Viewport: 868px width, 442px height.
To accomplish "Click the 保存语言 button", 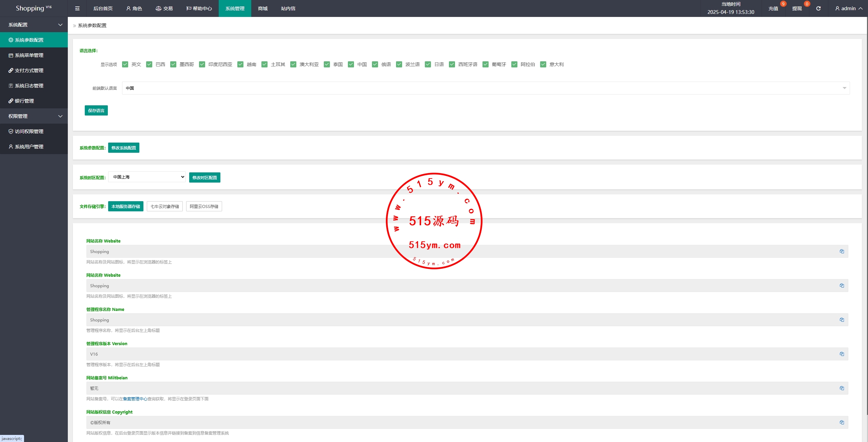I will (96, 110).
